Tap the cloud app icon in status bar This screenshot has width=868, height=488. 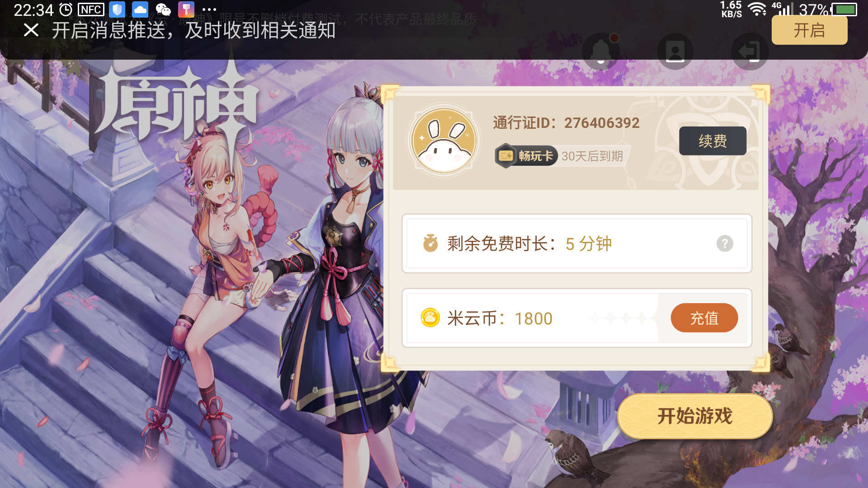tap(140, 9)
